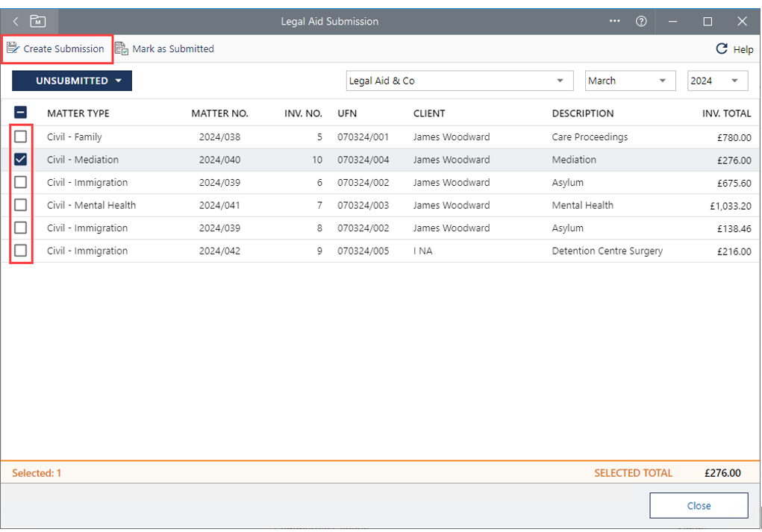Viewport: 762px width, 532px height.
Task: Open the three-dot more options menu
Action: (615, 22)
